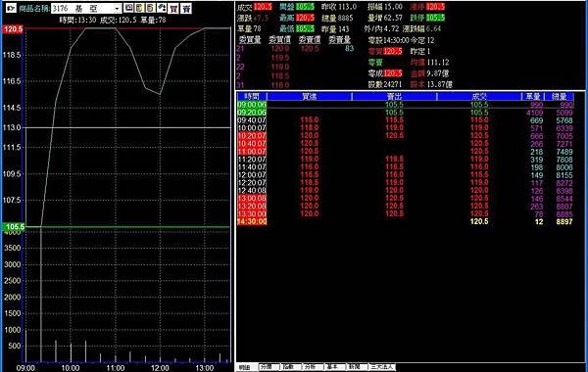588x372 pixels.
Task: Select the 09:00:06 trade row
Action: 406,105
